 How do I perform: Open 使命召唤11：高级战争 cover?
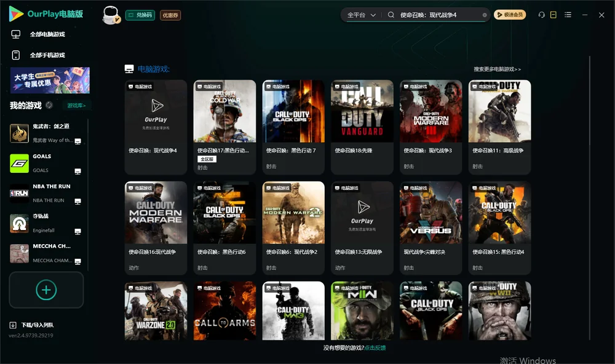499,111
